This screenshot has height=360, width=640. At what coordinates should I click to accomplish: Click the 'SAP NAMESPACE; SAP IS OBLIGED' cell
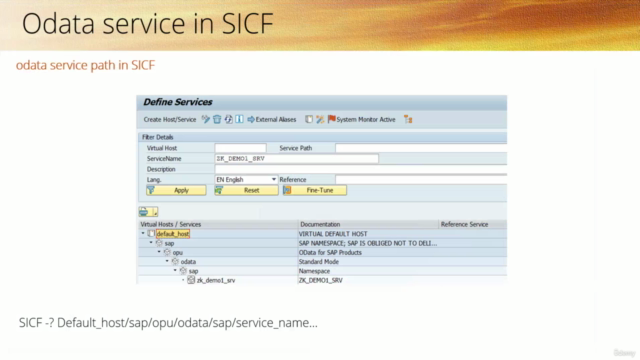coord(368,243)
